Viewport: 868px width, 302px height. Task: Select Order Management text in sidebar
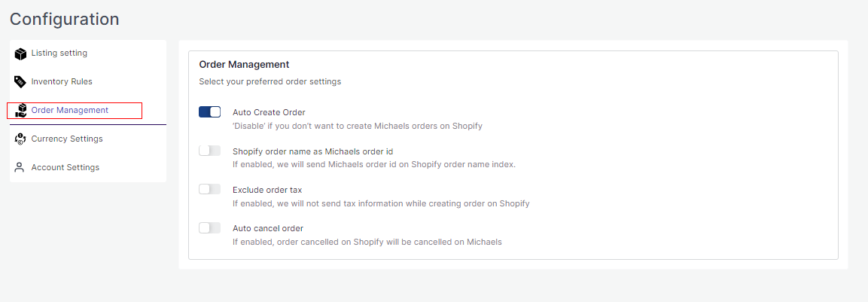pyautogui.click(x=69, y=110)
